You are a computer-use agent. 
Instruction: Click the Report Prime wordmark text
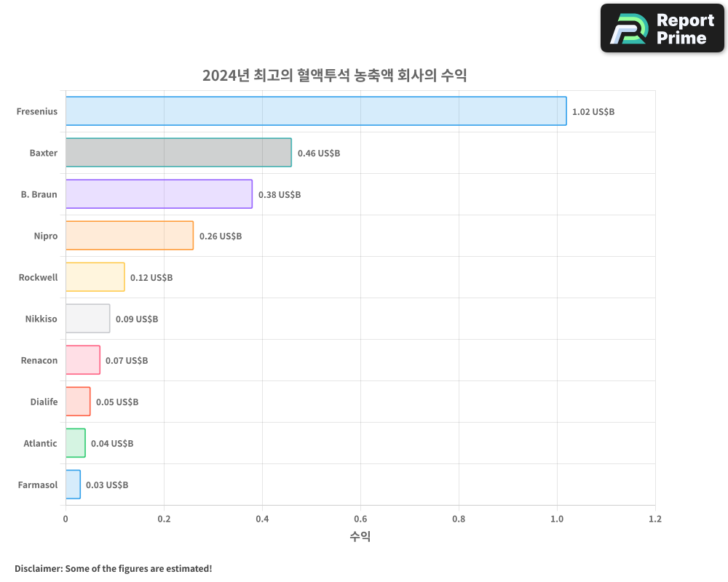[684, 28]
